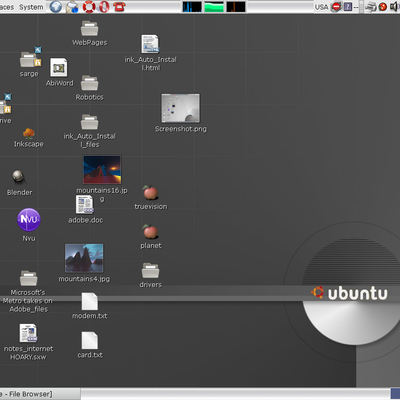Open the printer icon in the tray

click(x=371, y=7)
